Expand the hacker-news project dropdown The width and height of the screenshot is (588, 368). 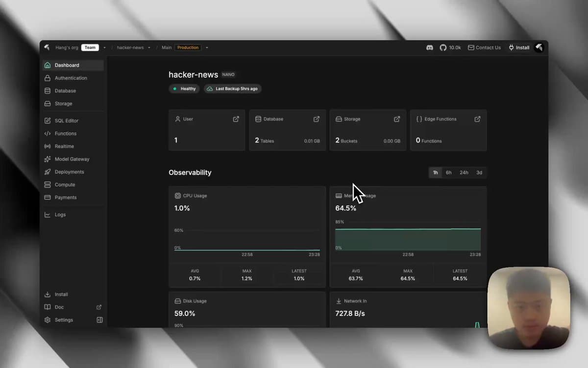[149, 47]
